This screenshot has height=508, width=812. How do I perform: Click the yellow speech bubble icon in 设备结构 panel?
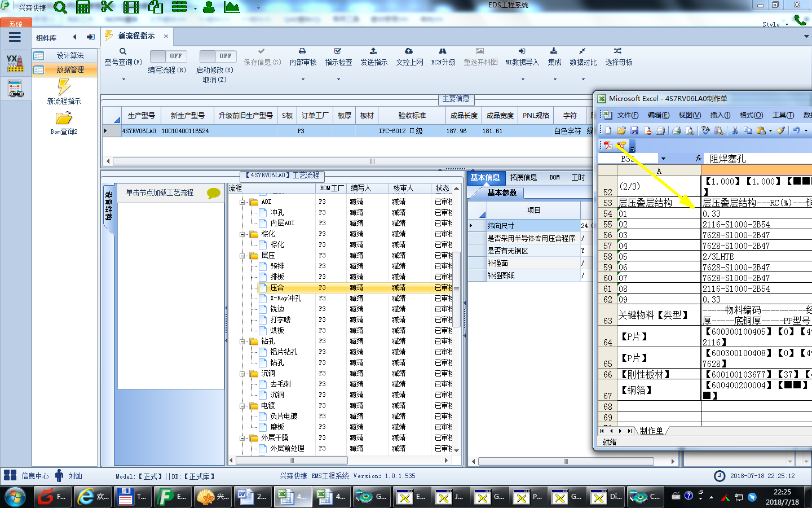pyautogui.click(x=214, y=193)
